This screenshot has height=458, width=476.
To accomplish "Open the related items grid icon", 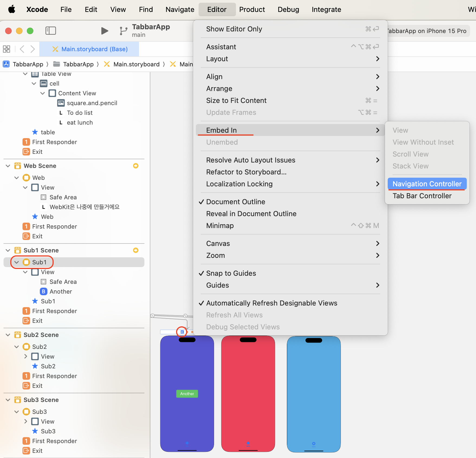I will [7, 49].
